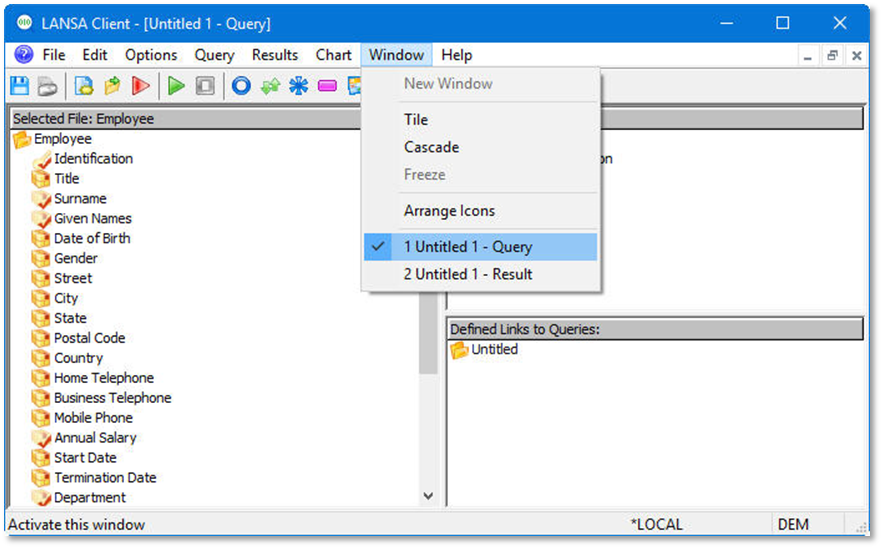Click the box icon beside Street
The image size is (882, 548).
click(40, 279)
